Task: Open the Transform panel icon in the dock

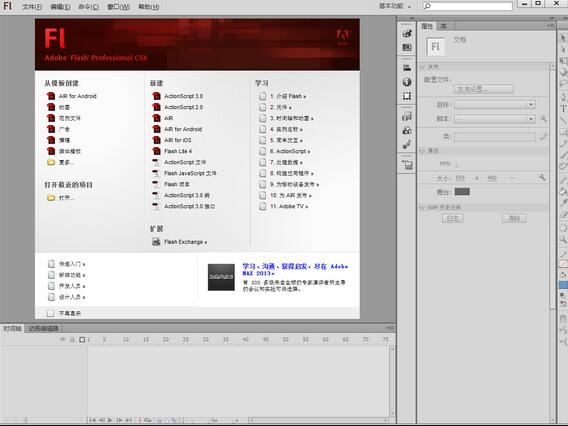Action: coord(407,96)
